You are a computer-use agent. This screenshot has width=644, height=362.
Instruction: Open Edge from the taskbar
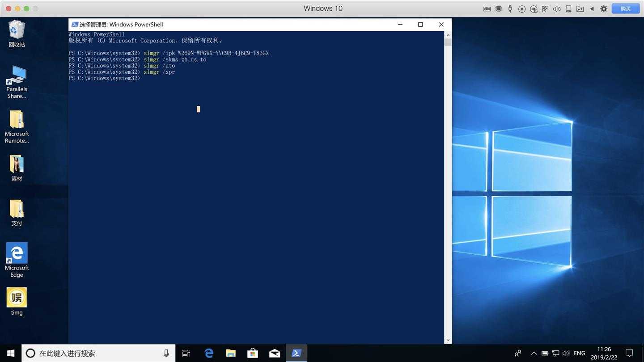(209, 353)
